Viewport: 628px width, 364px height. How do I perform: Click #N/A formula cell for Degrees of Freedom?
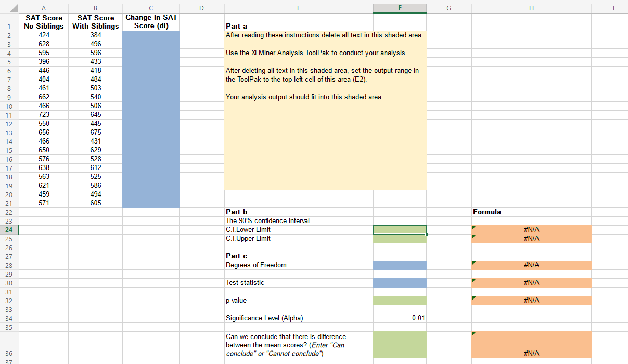(x=531, y=265)
